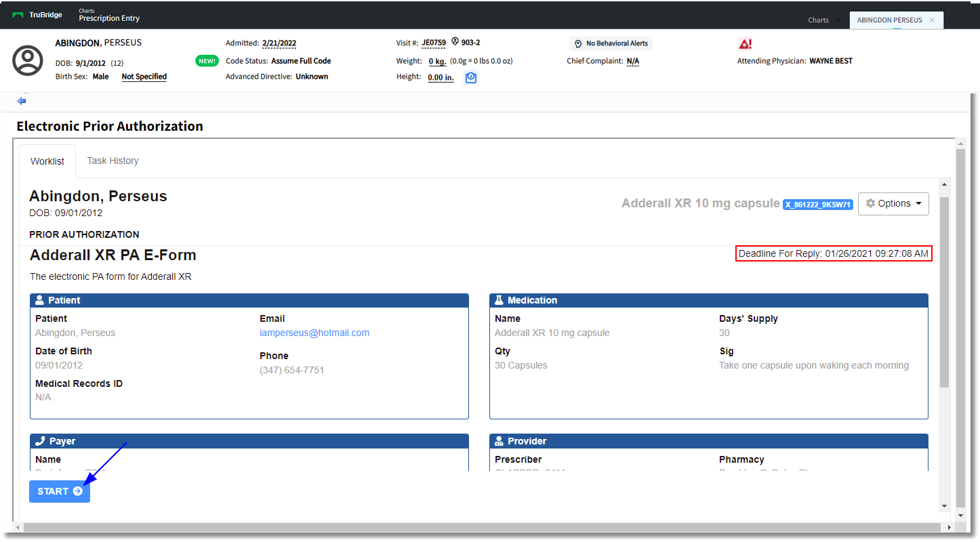The height and width of the screenshot is (542, 980).
Task: Click the outer scrollbar up arrow
Action: (960, 144)
